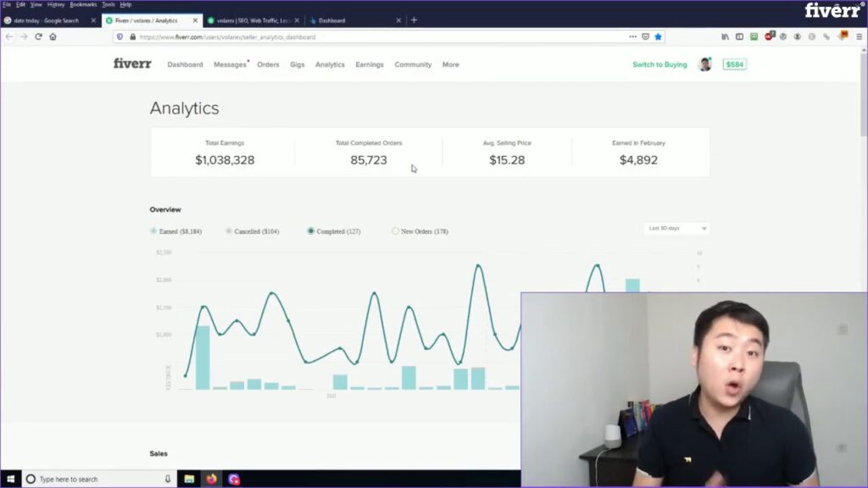The image size is (868, 488).
Task: Close the Fiverr Analytics tab
Action: pos(195,20)
